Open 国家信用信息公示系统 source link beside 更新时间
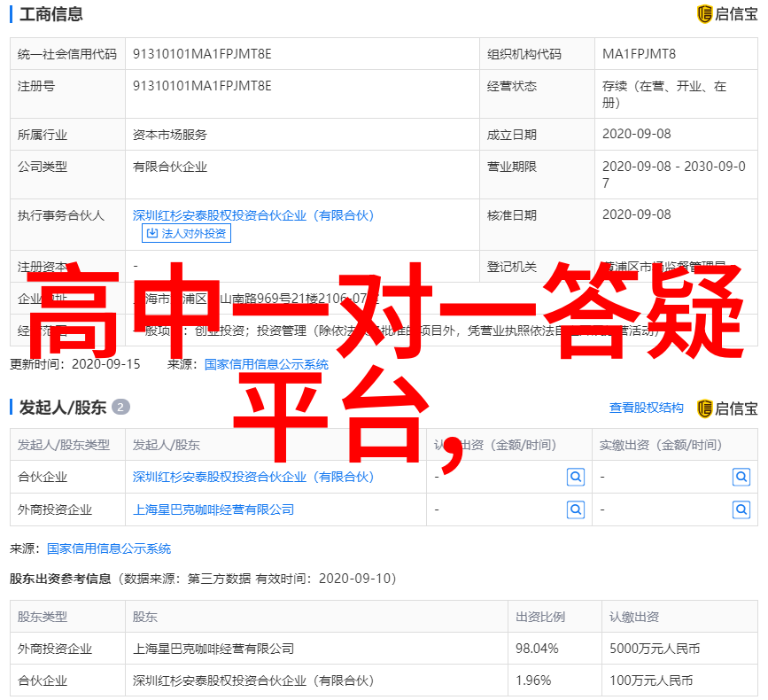This screenshot has width=768, height=700. pos(266,364)
